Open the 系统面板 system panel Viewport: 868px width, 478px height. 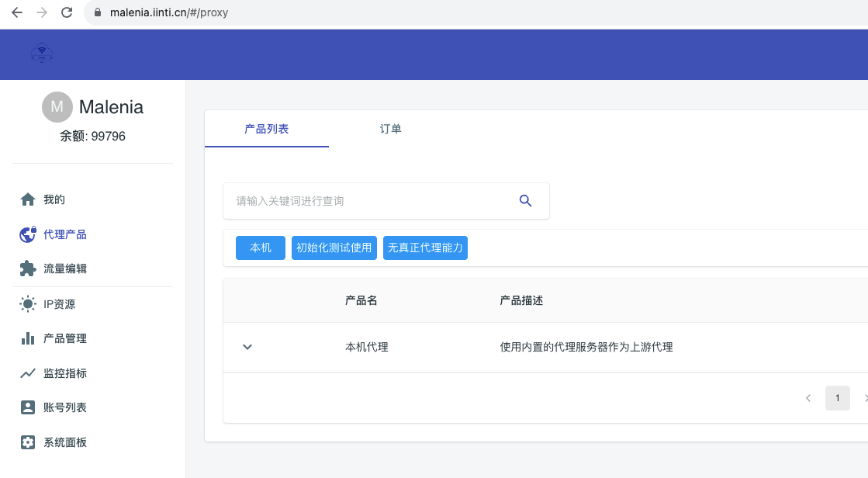(63, 442)
